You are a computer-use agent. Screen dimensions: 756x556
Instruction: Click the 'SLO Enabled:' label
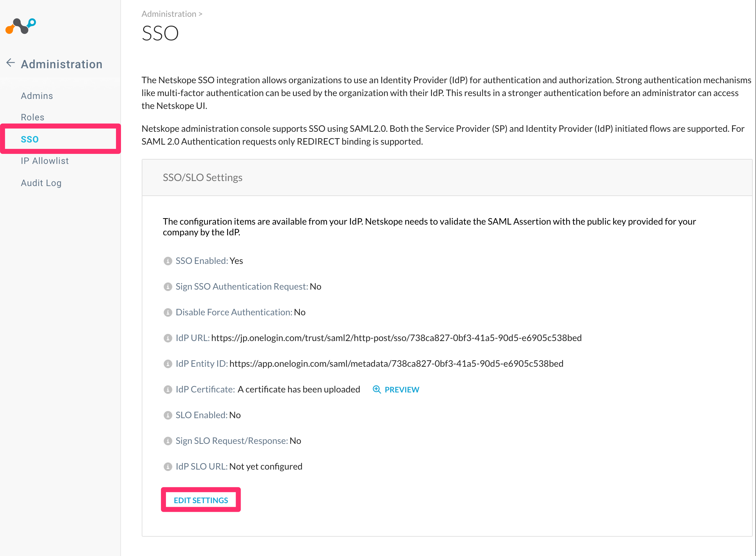[201, 415]
